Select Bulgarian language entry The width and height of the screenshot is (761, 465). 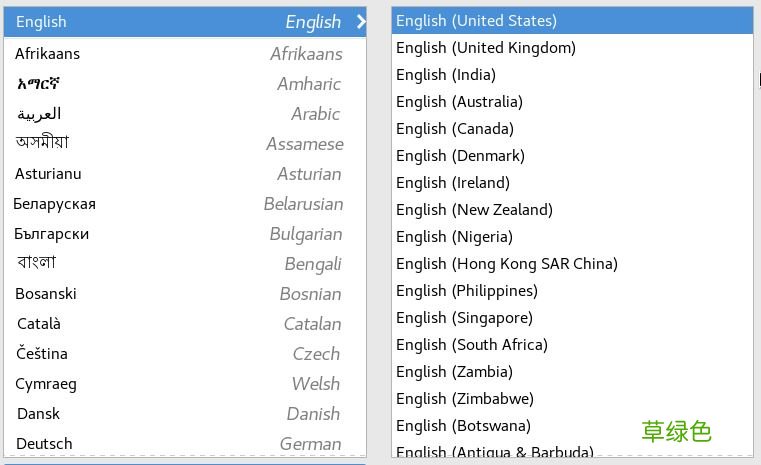[185, 234]
